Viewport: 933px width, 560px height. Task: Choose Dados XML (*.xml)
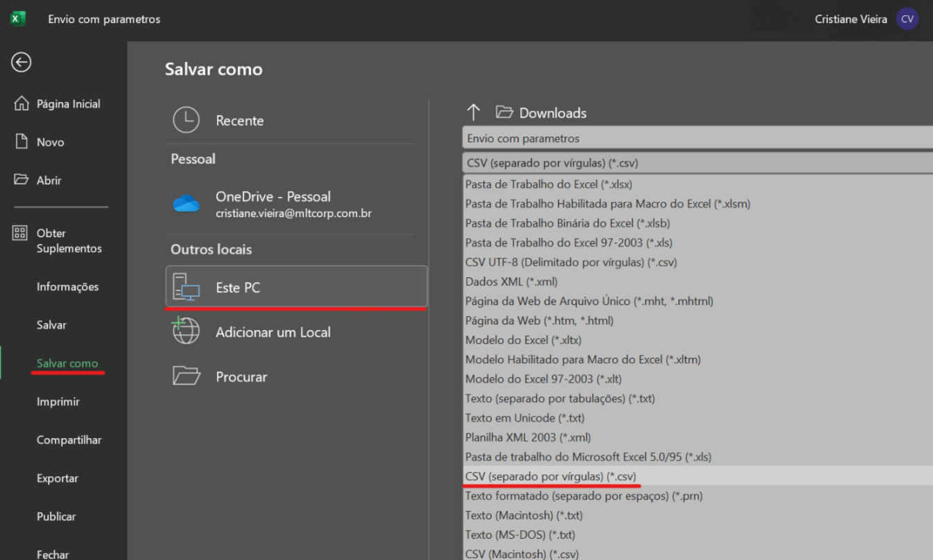click(697, 281)
